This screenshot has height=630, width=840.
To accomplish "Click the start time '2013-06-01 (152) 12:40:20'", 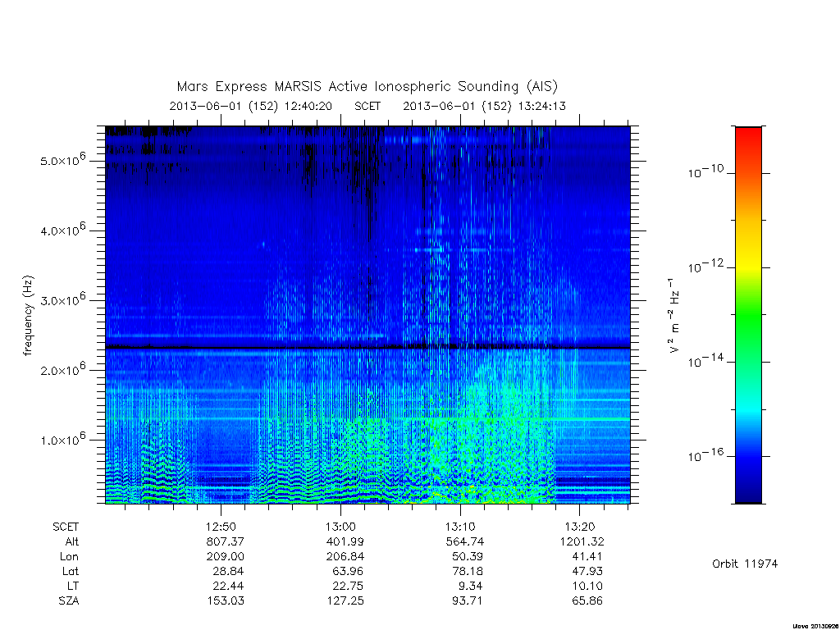I will (251, 106).
